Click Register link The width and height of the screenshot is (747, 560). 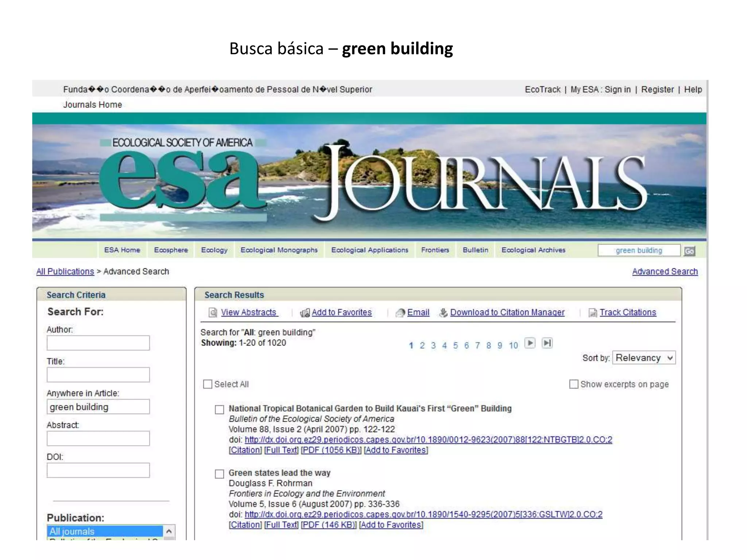tap(658, 90)
